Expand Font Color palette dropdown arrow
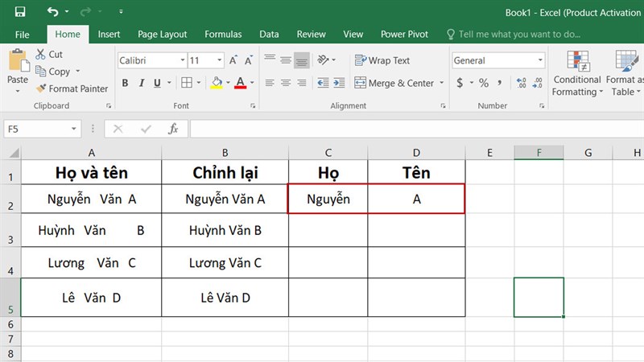644x362 pixels. coord(252,83)
